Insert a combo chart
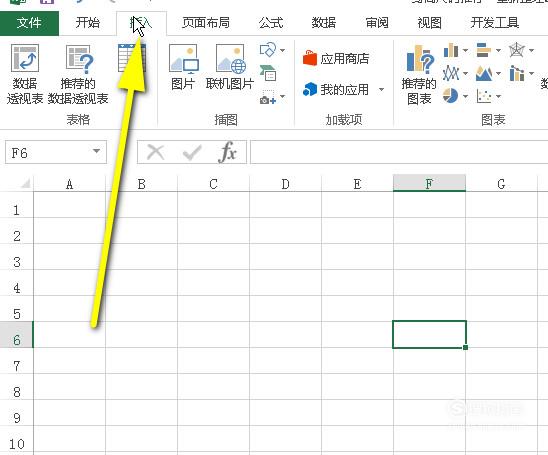This screenshot has width=548, height=455. (x=517, y=73)
